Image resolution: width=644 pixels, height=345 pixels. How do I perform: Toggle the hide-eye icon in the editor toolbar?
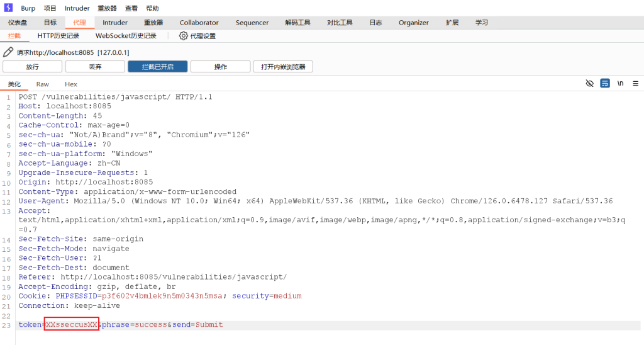click(589, 83)
